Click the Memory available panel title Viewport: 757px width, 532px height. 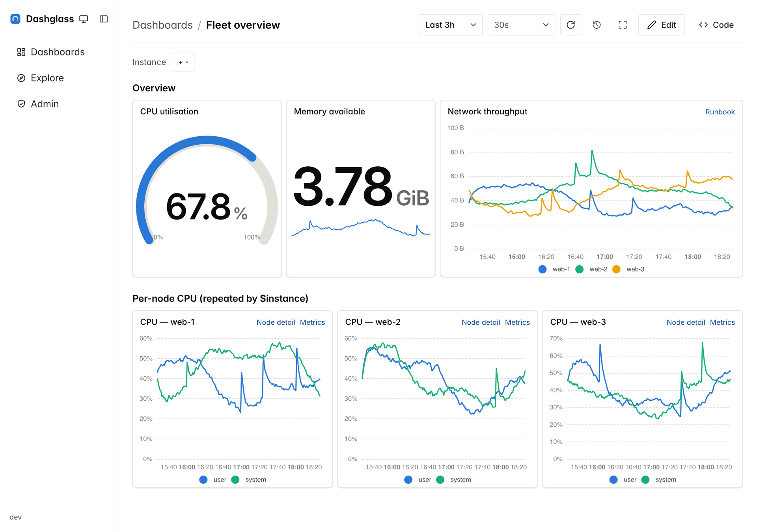(x=329, y=112)
